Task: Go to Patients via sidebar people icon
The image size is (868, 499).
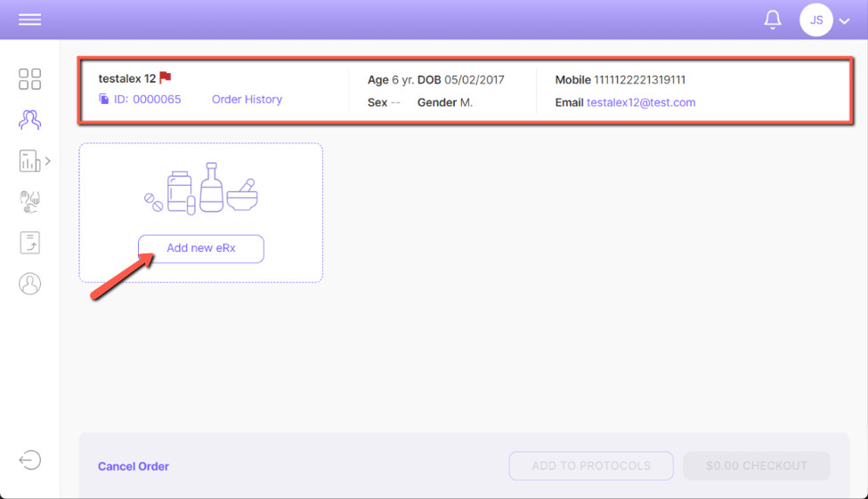Action: pos(30,120)
